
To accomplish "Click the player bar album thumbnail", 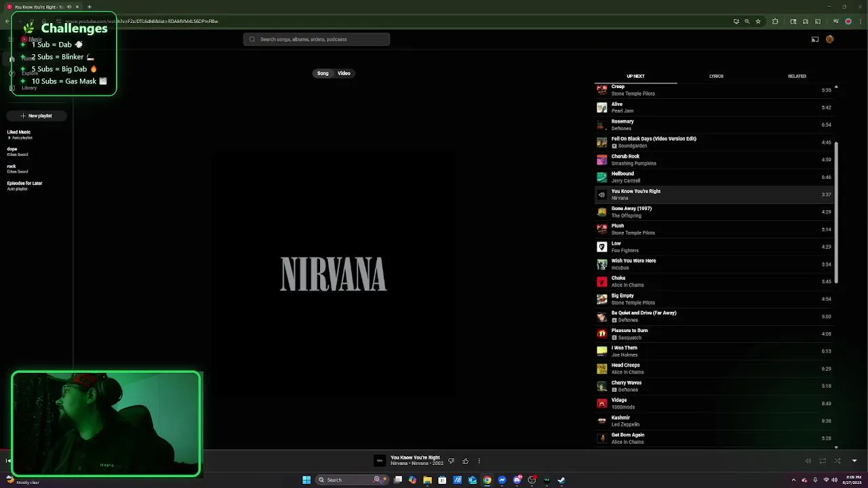I will click(x=380, y=461).
